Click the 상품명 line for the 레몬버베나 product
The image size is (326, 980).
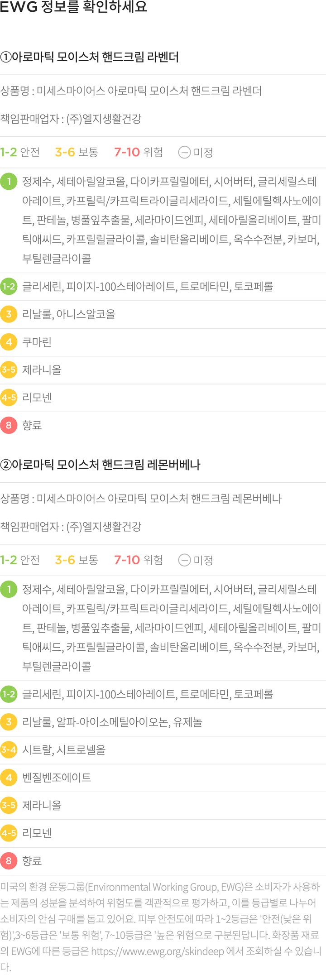coord(141,499)
